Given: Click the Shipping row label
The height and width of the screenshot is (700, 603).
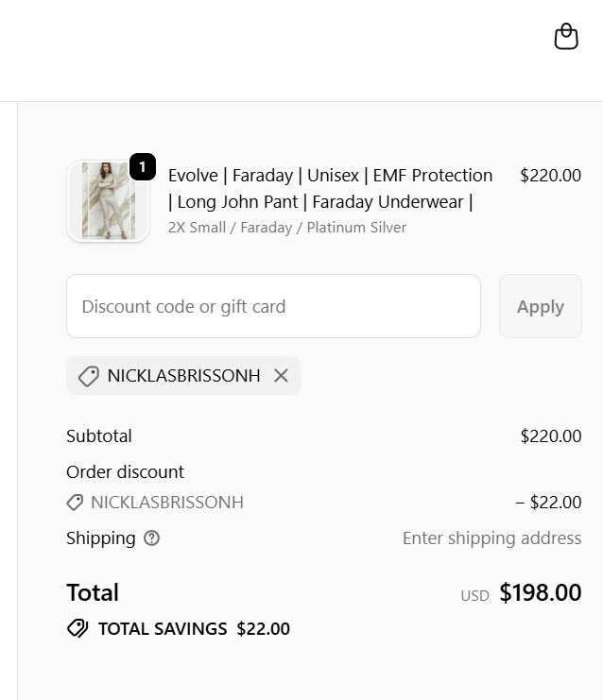Looking at the screenshot, I should coord(101,538).
